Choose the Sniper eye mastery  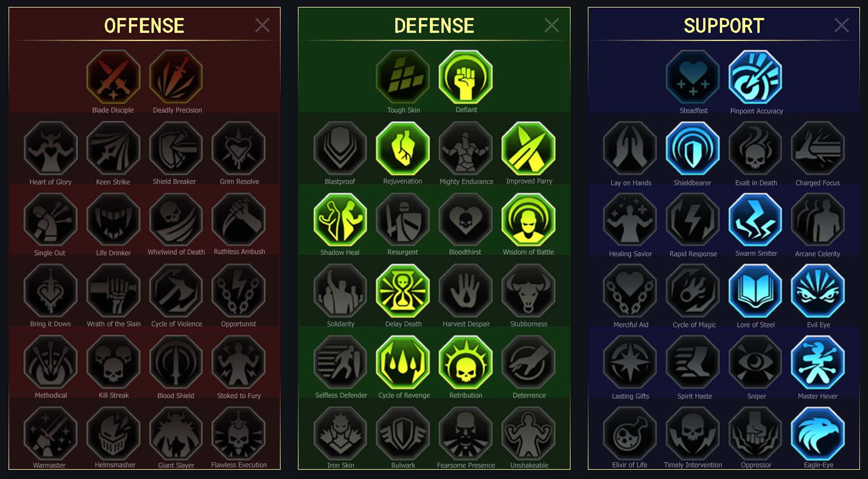755,362
